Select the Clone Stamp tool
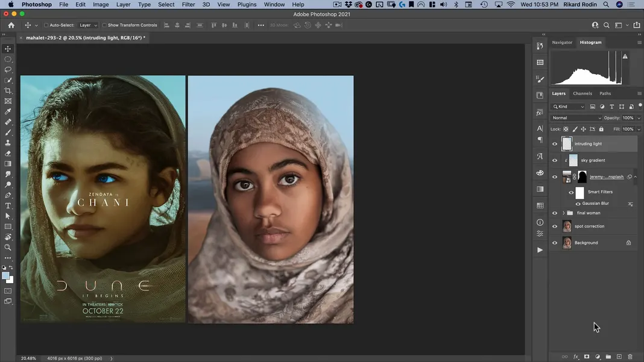Viewport: 644px width, 362px height. (x=8, y=143)
